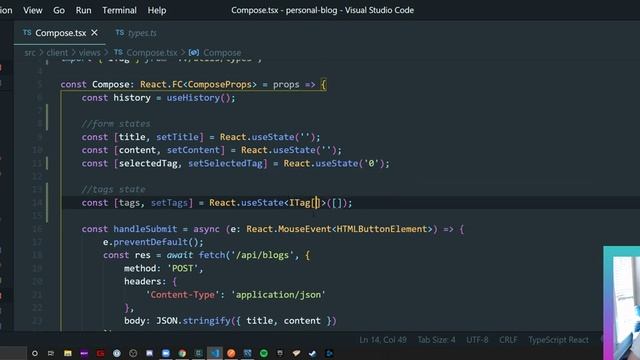Click 'setTags' on line 14
This screenshot has width=640, height=360.
(x=169, y=203)
